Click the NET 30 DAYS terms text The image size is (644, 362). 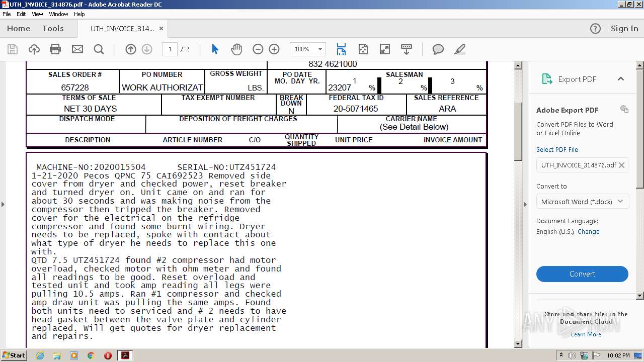(90, 109)
